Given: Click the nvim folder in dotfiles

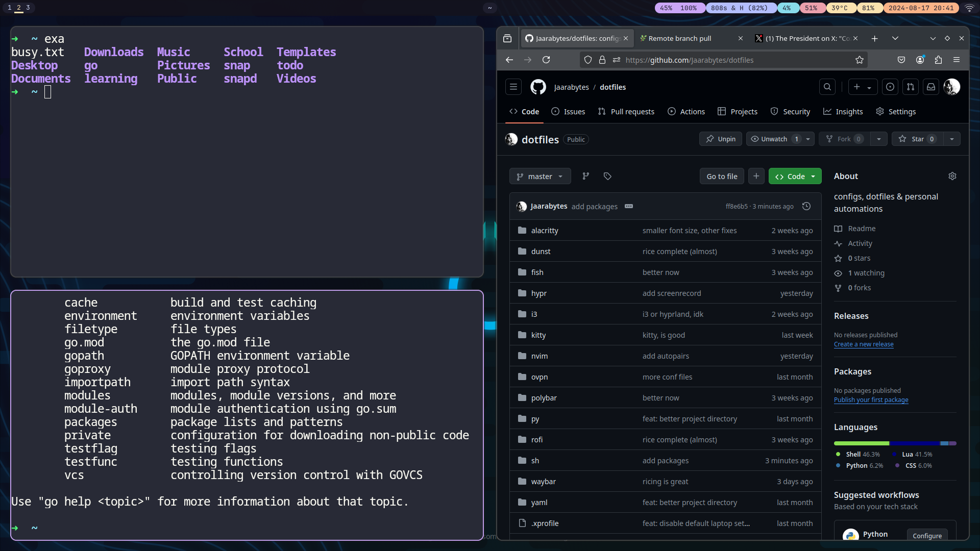Looking at the screenshot, I should tap(538, 356).
